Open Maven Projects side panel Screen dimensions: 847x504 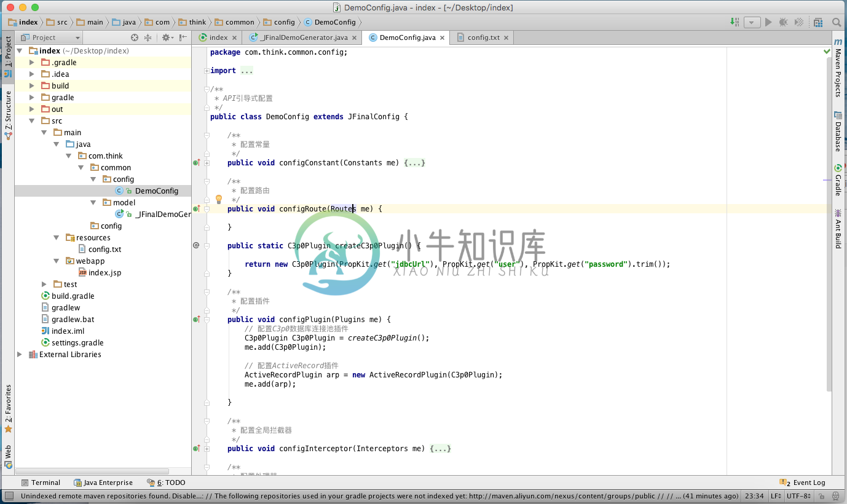click(x=838, y=68)
